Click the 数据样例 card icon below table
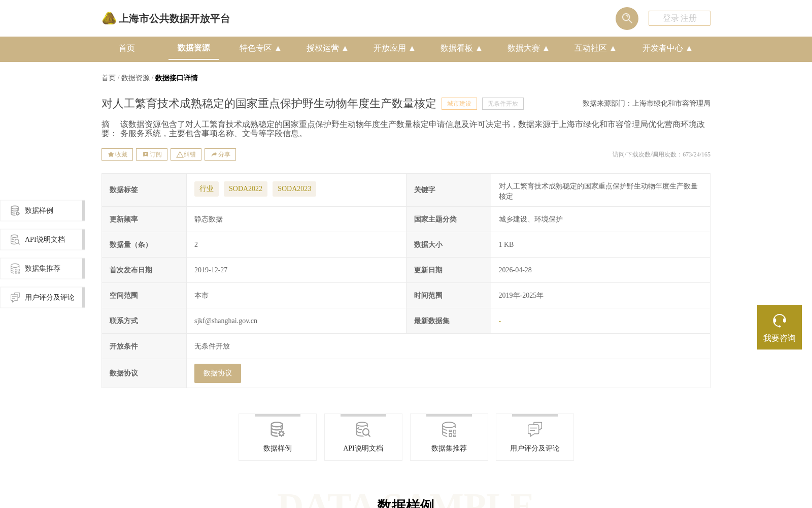 tap(278, 430)
